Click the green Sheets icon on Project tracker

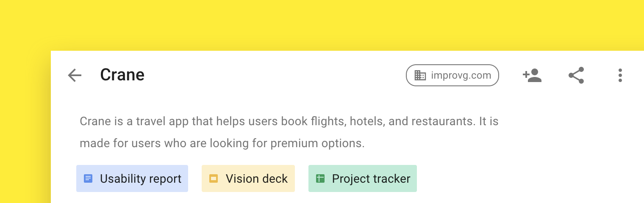click(320, 178)
